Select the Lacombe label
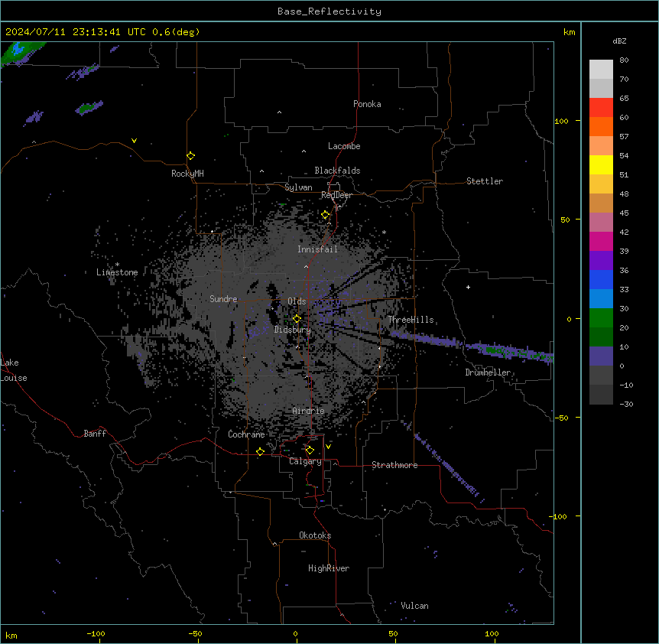 click(344, 146)
